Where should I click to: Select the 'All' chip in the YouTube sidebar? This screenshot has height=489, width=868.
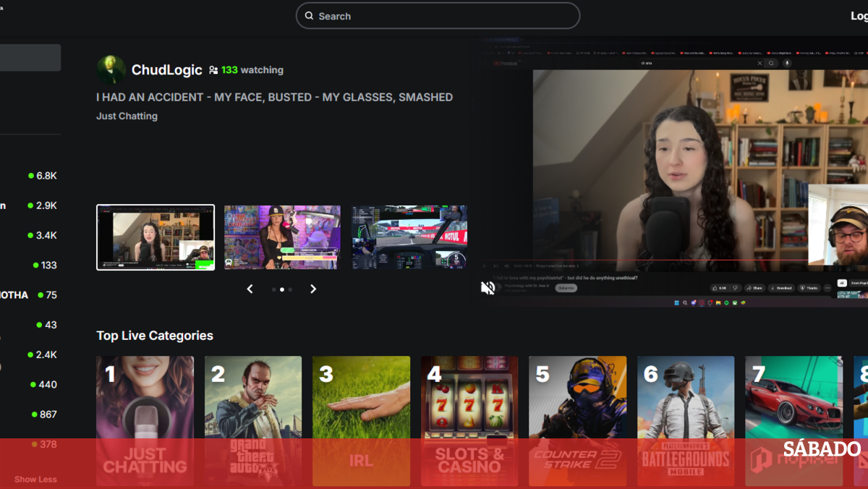point(842,283)
